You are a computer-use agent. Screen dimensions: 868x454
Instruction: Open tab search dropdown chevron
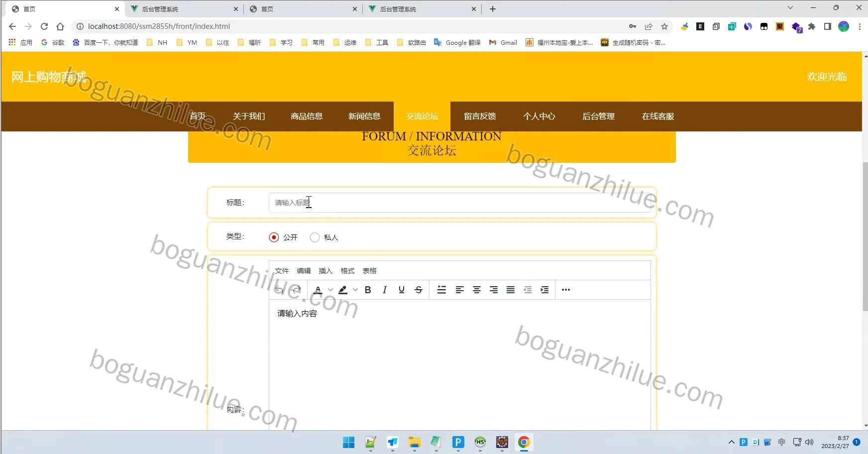point(790,7)
